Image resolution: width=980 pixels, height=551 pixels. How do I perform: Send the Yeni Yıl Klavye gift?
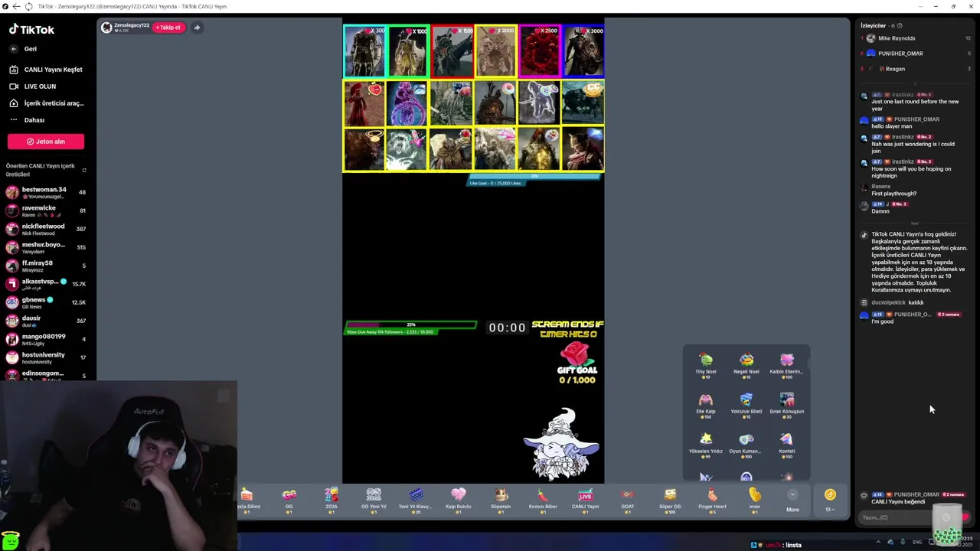416,500
